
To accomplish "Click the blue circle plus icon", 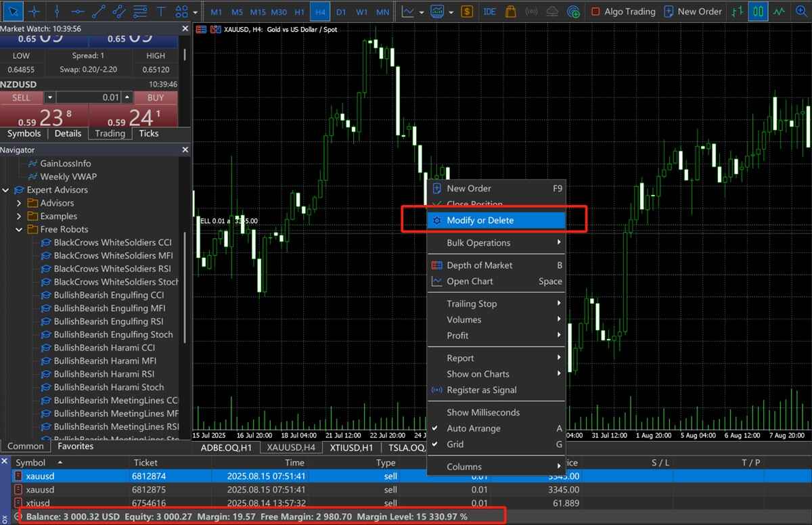I will tap(574, 12).
